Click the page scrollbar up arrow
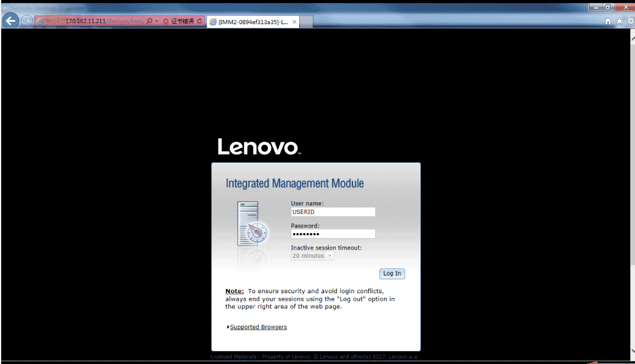 click(x=632, y=38)
